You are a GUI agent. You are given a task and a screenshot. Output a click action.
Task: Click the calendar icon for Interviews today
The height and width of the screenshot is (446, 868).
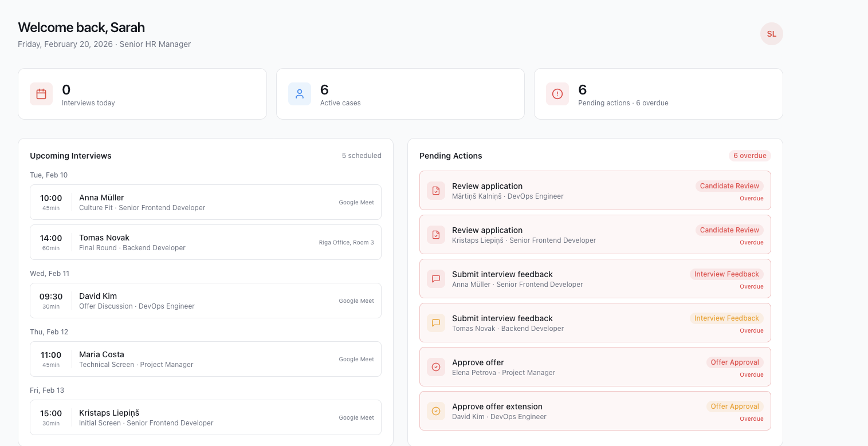click(41, 94)
